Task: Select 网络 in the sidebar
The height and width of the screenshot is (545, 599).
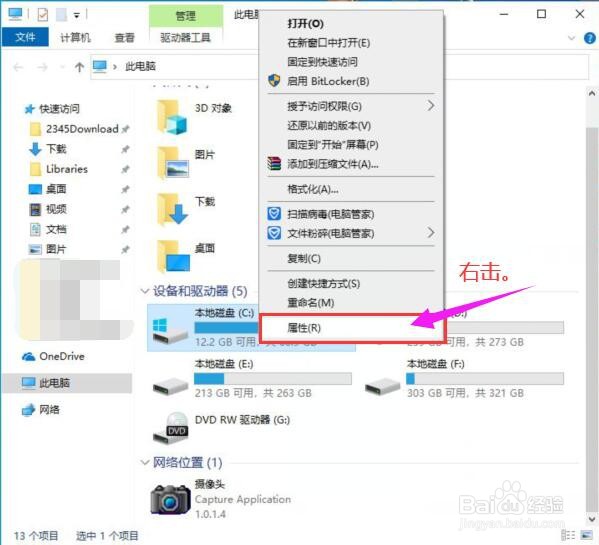Action: point(49,410)
